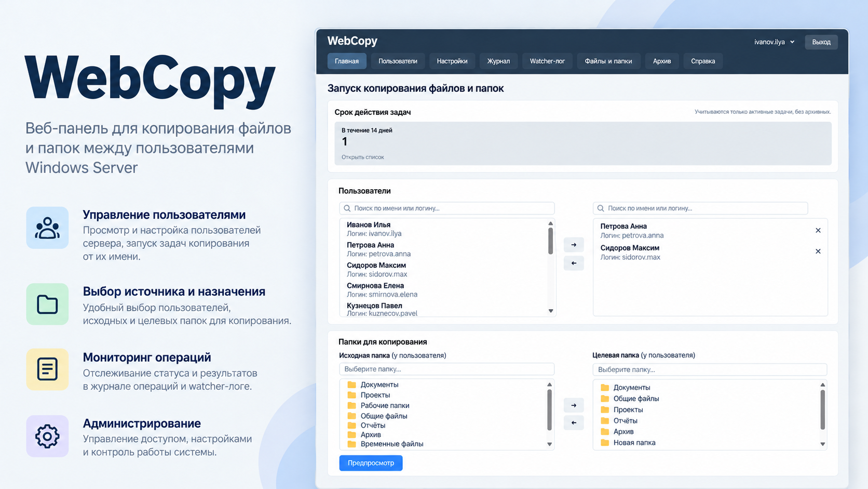Click the green folder feature icon
Image resolution: width=868 pixels, height=489 pixels.
click(x=47, y=304)
